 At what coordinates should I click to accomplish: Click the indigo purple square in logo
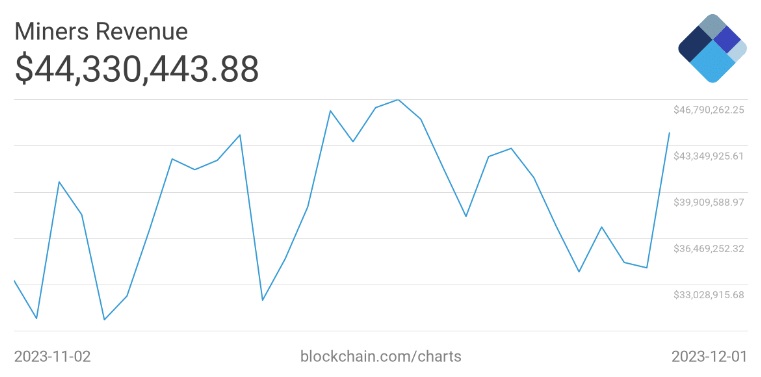(x=726, y=39)
